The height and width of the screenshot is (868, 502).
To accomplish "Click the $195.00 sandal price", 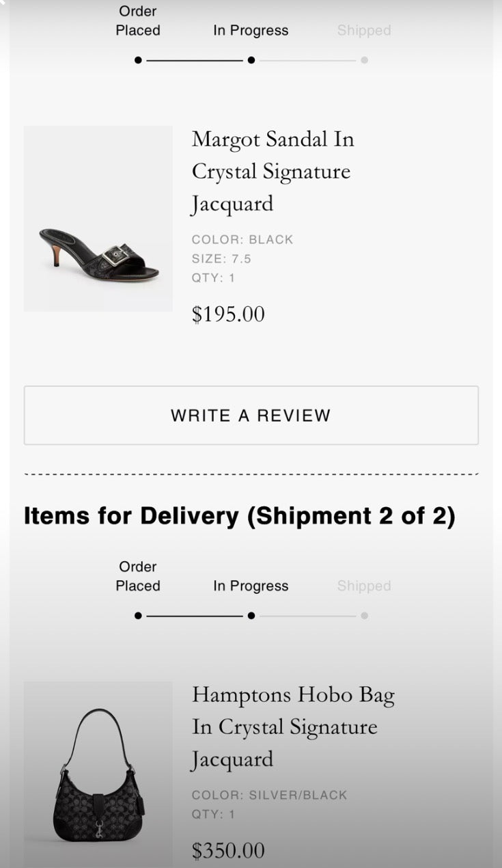I will [x=228, y=314].
